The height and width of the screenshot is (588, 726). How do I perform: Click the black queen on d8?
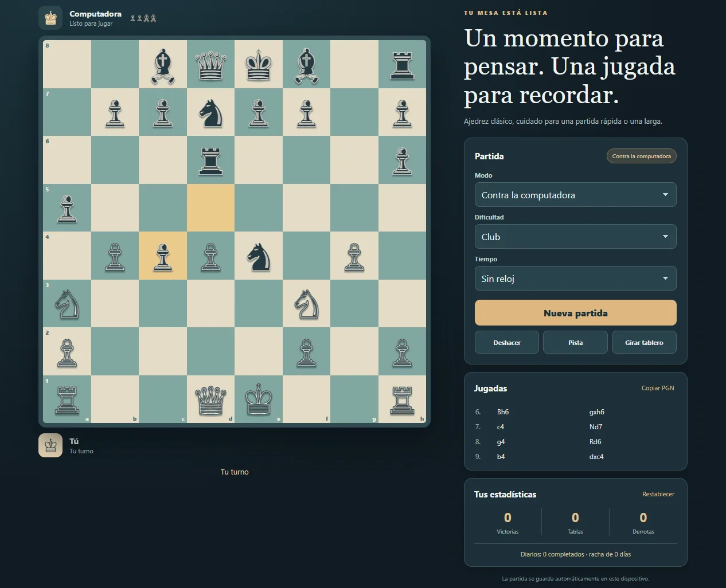[210, 64]
